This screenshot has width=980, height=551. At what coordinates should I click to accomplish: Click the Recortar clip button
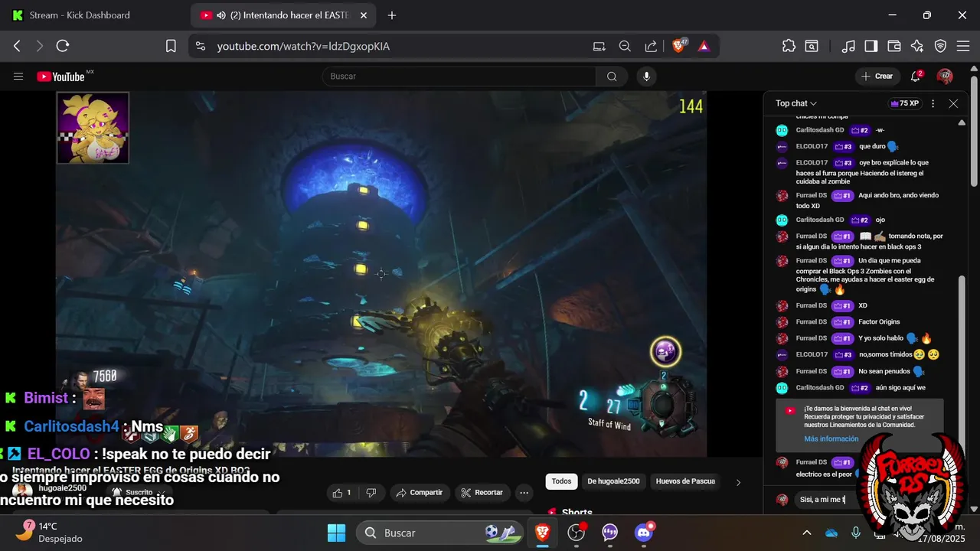(482, 493)
